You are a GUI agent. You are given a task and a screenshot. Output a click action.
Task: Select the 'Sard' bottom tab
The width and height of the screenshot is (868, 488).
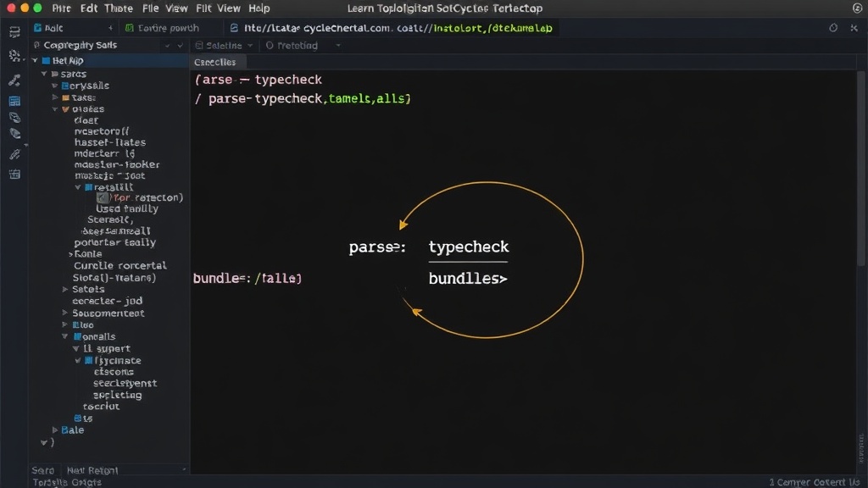[x=43, y=470]
